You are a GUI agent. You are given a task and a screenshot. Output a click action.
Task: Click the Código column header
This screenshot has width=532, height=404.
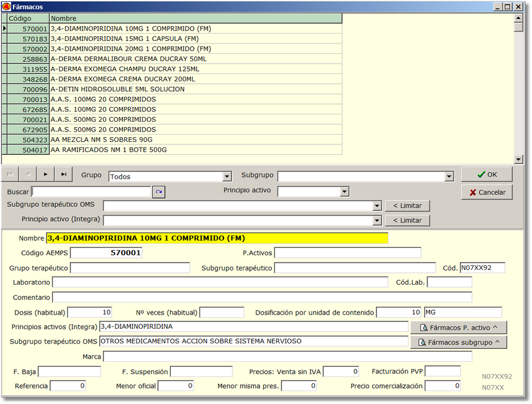[28, 18]
